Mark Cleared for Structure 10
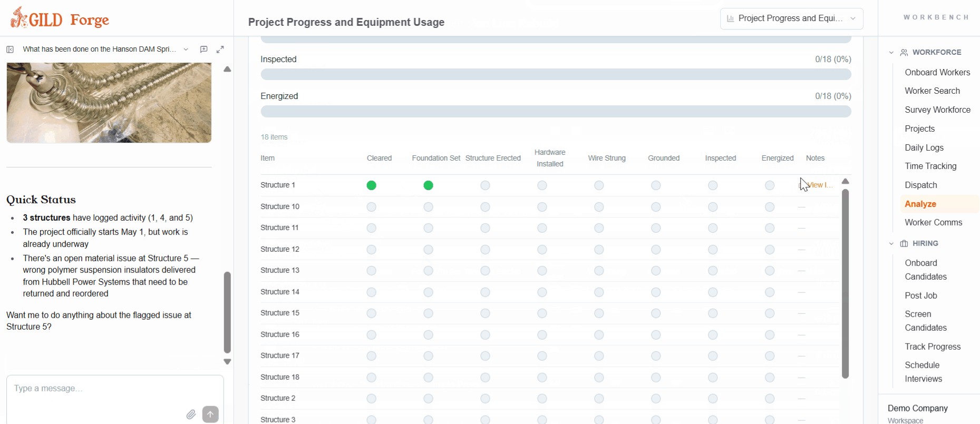Image resolution: width=980 pixels, height=424 pixels. (x=372, y=207)
